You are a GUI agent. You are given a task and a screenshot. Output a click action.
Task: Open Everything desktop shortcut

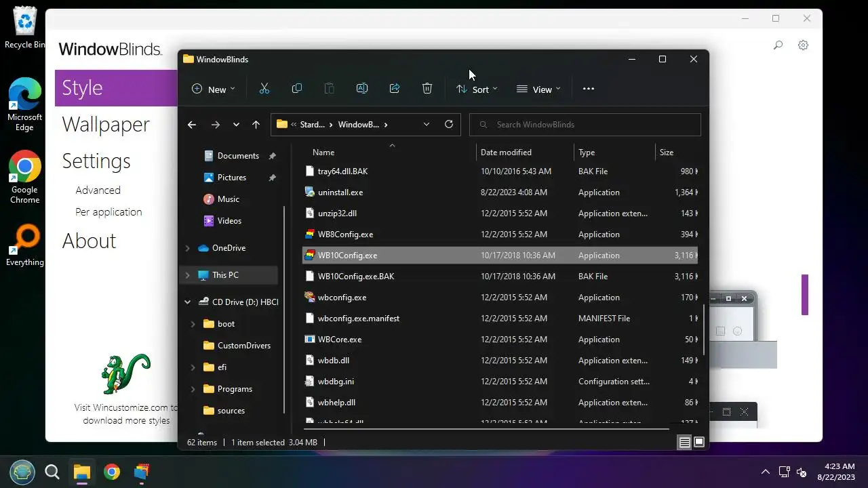pyautogui.click(x=25, y=245)
